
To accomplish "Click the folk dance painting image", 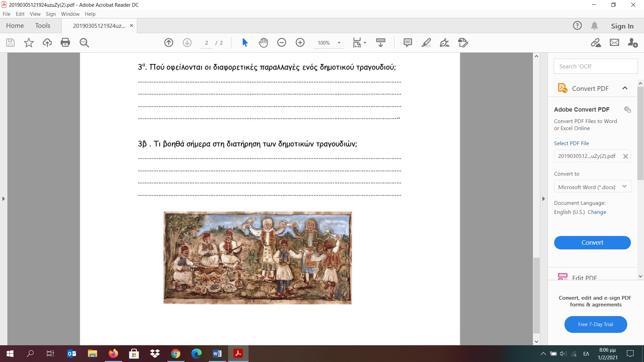I will pyautogui.click(x=258, y=258).
